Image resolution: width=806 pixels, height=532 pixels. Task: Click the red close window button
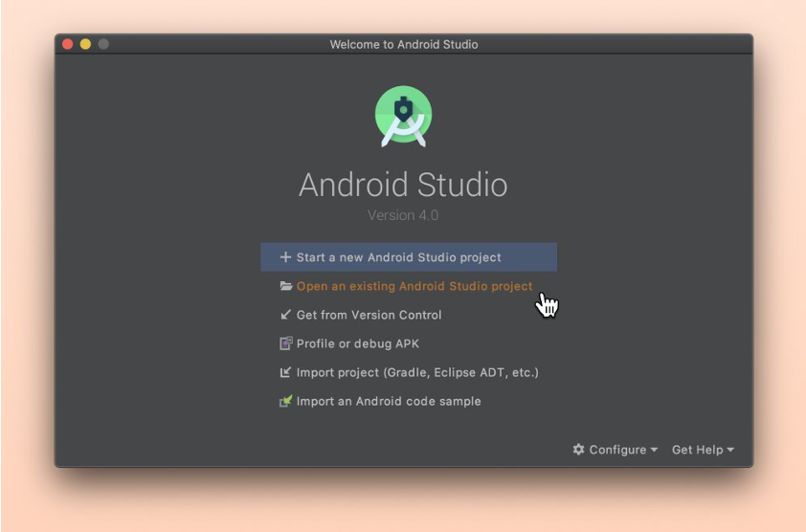tap(67, 44)
